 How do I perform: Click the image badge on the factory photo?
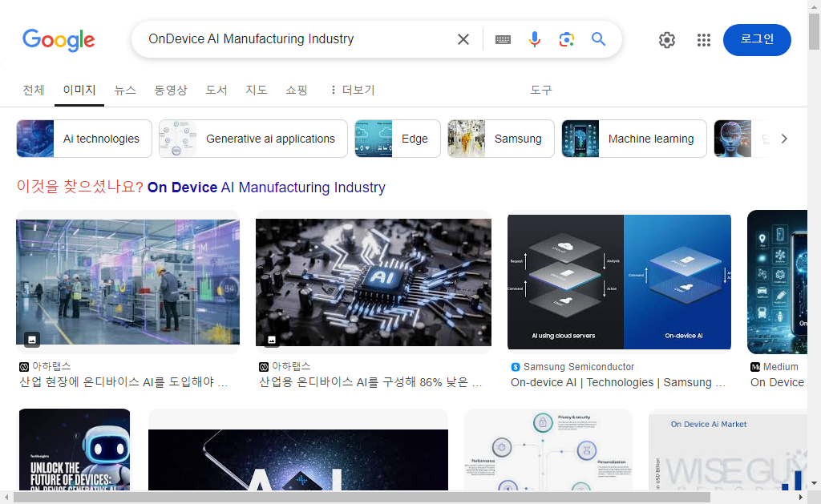pyautogui.click(x=32, y=339)
